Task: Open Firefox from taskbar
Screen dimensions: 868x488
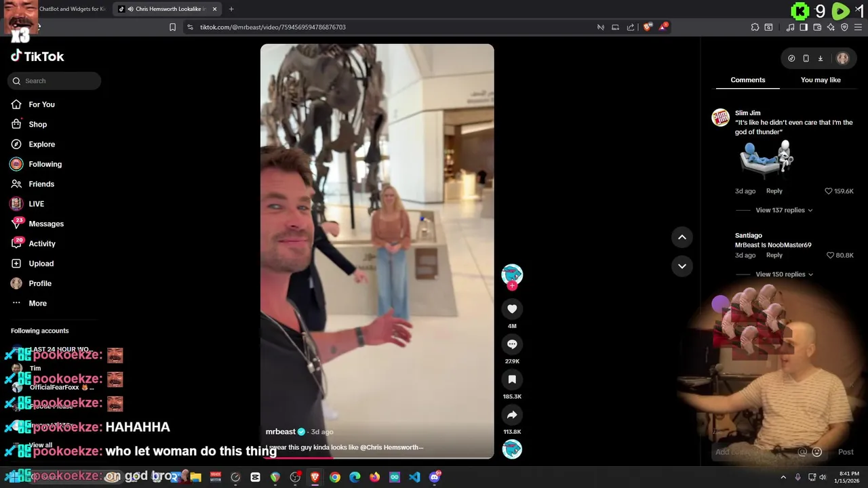Action: (x=374, y=477)
